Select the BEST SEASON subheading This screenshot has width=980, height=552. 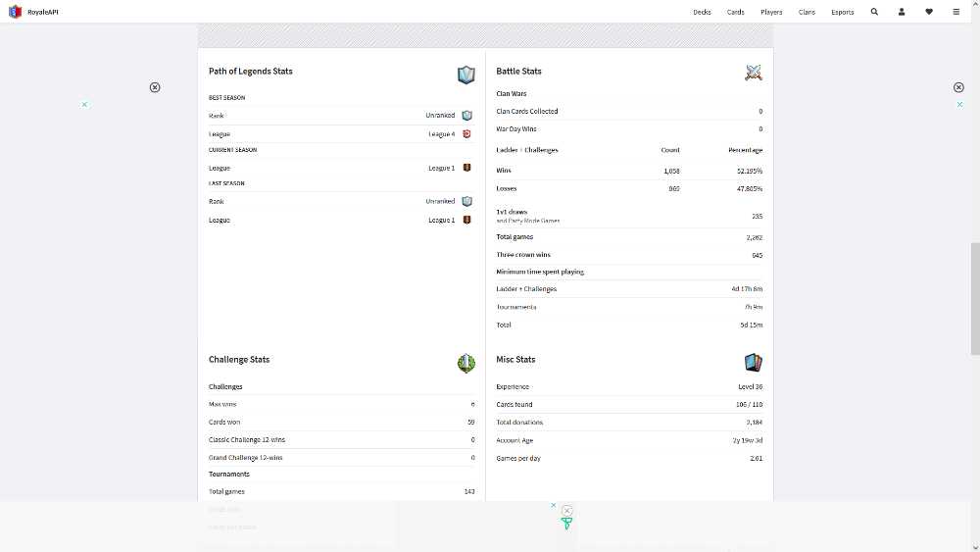coord(227,97)
